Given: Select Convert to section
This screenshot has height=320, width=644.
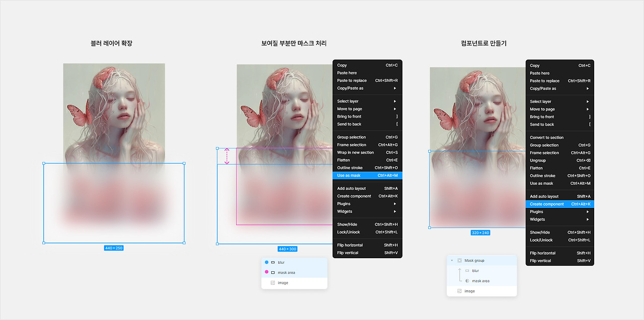Looking at the screenshot, I should [x=560, y=138].
